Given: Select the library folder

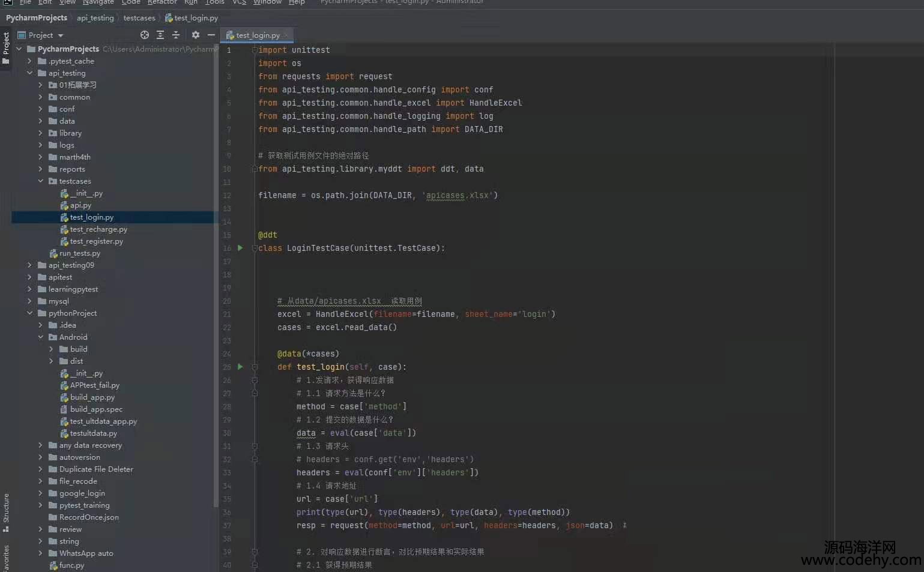Looking at the screenshot, I should coord(70,133).
